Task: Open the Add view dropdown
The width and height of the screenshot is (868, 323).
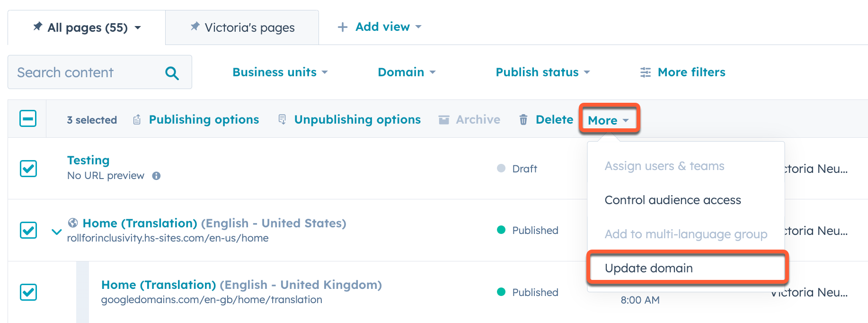Action: click(379, 27)
